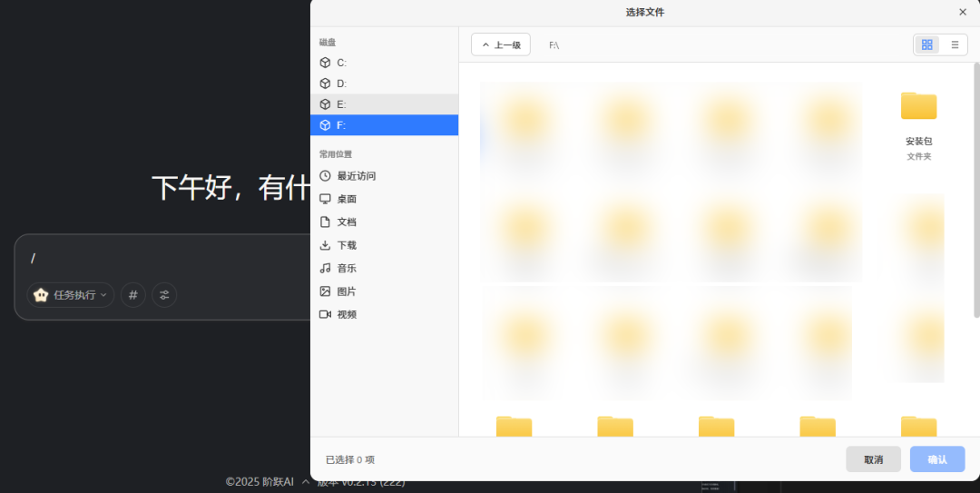Open the 任务执行 mode dropdown
The width and height of the screenshot is (980, 493).
coord(70,295)
